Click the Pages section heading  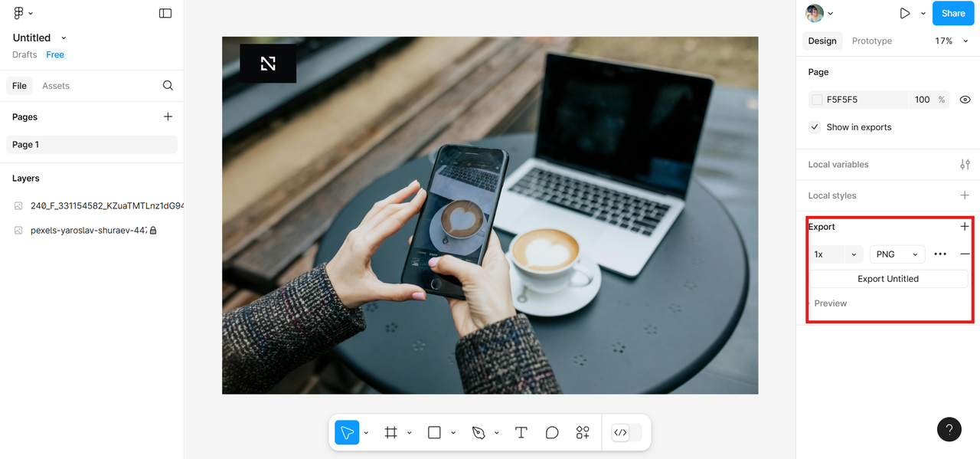[x=24, y=116]
